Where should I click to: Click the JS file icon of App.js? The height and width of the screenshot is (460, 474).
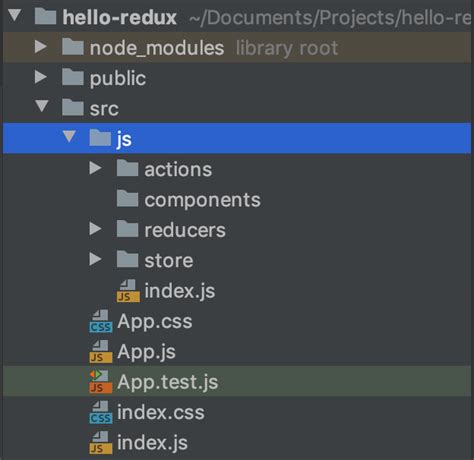click(101, 351)
